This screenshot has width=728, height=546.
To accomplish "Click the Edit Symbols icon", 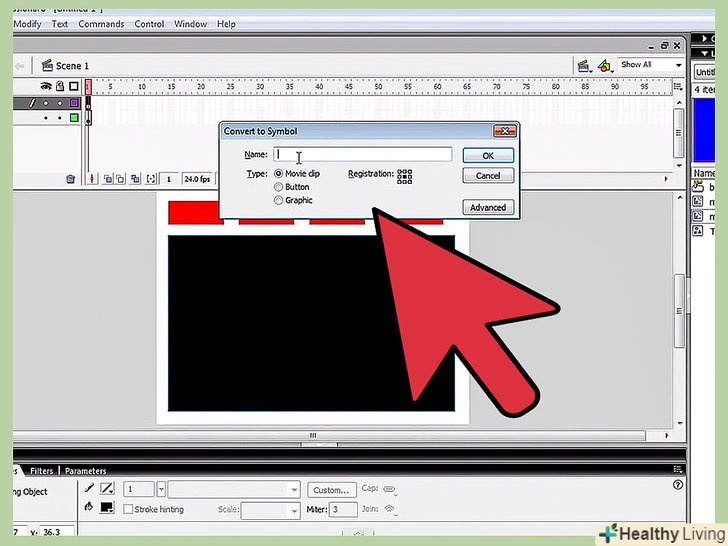I will (x=604, y=66).
